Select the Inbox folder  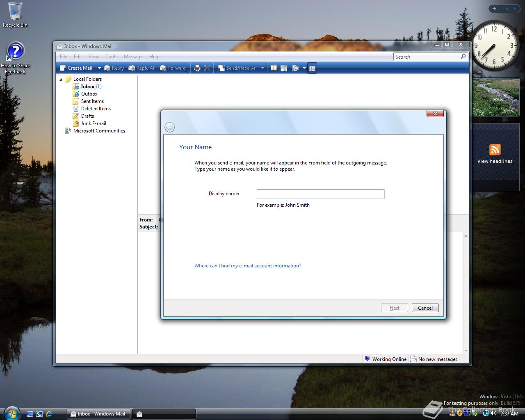(88, 87)
